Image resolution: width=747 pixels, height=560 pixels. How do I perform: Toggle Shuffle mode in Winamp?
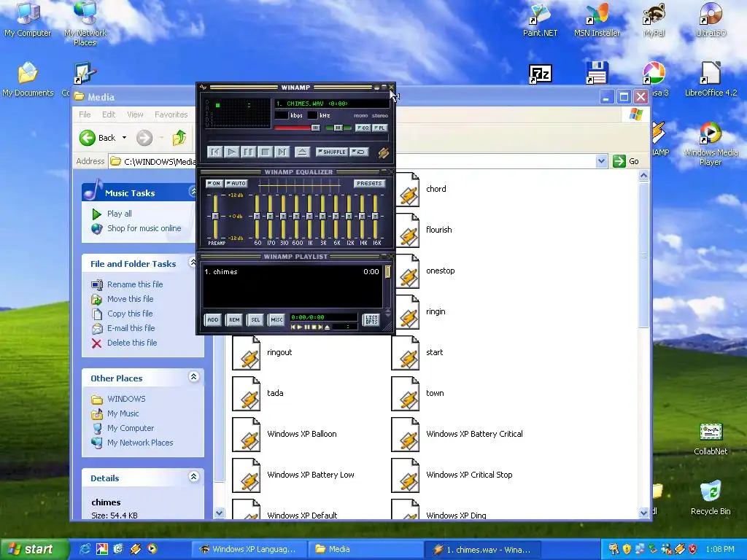(x=332, y=152)
